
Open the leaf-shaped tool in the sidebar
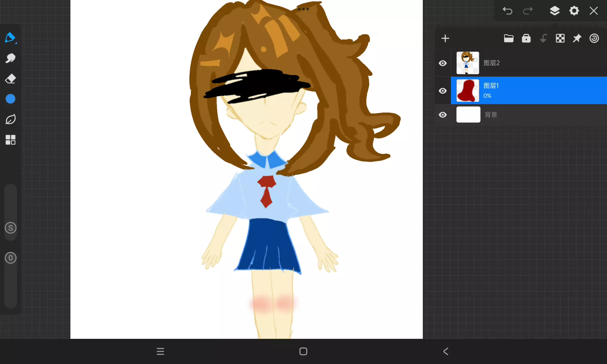click(x=10, y=119)
